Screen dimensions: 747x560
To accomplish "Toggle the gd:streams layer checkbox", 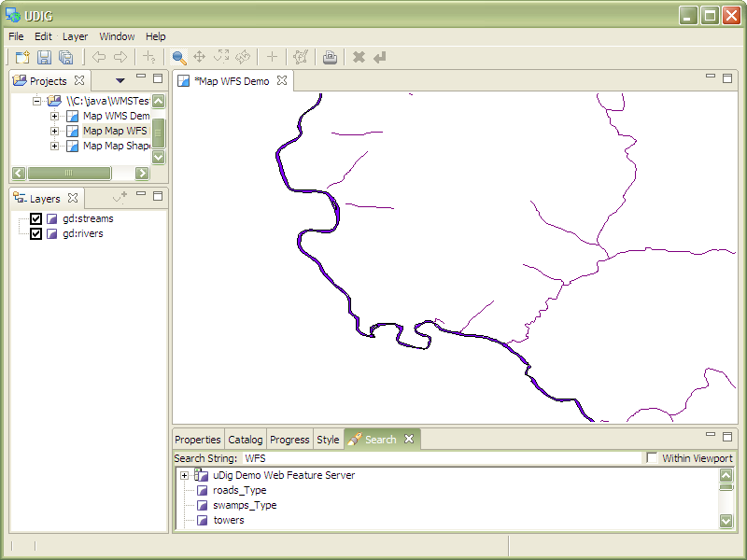I will (36, 218).
